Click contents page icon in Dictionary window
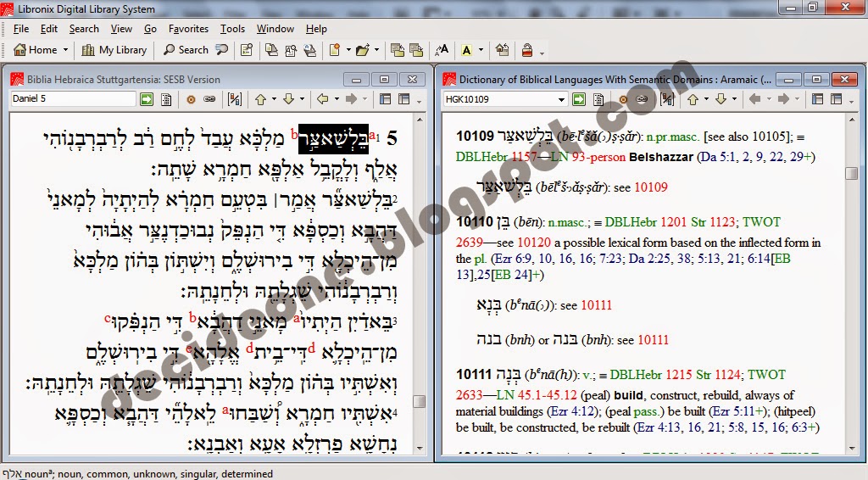 598,99
